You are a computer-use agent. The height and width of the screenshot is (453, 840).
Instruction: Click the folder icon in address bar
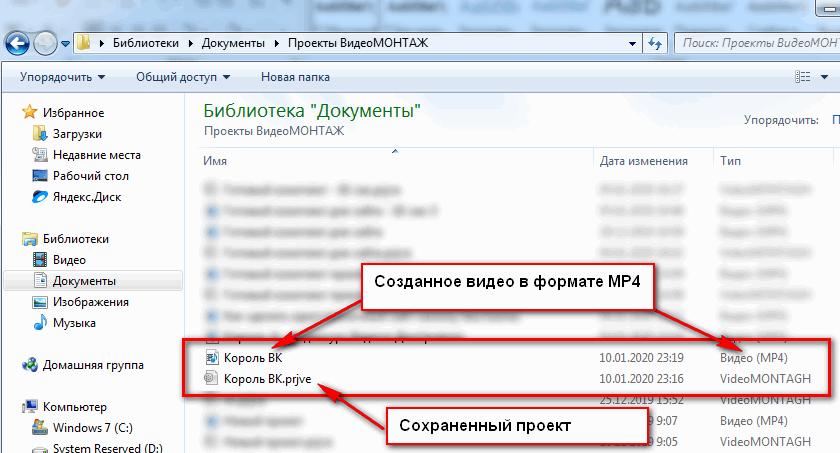pyautogui.click(x=83, y=43)
